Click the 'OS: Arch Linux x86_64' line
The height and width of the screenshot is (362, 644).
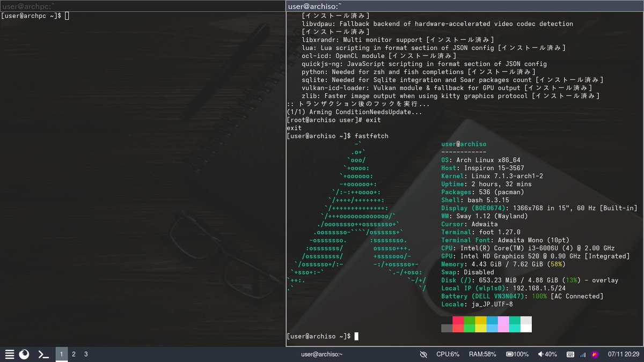coord(480,160)
